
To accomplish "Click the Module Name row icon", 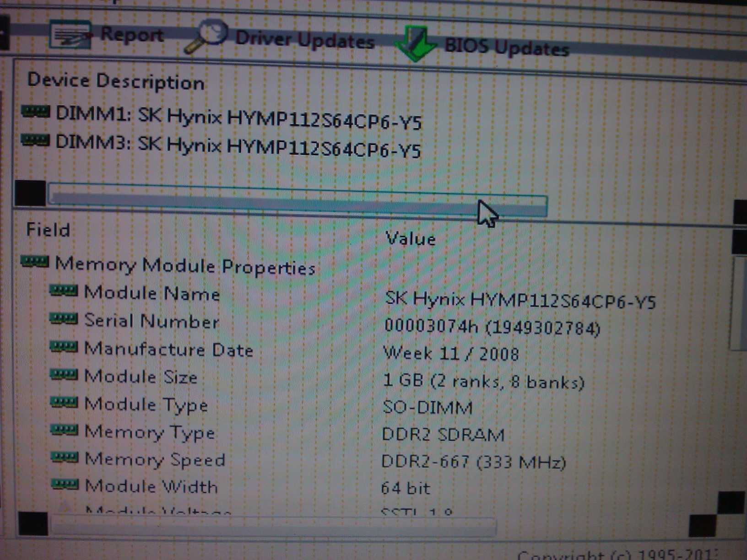I will (x=64, y=291).
